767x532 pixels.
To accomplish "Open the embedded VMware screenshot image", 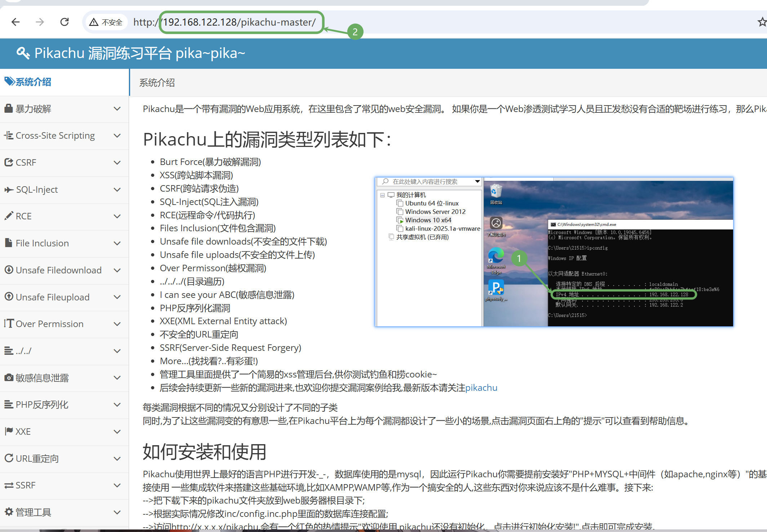I will (x=554, y=252).
